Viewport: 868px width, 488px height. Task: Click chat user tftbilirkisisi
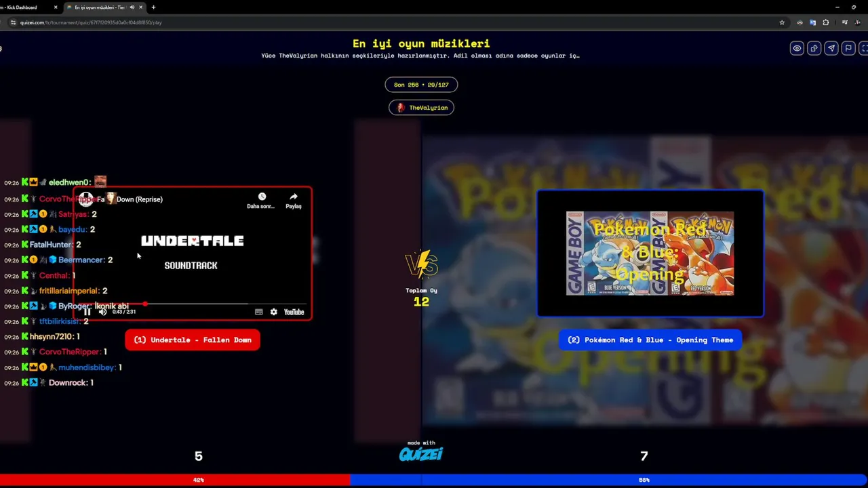[x=60, y=321]
